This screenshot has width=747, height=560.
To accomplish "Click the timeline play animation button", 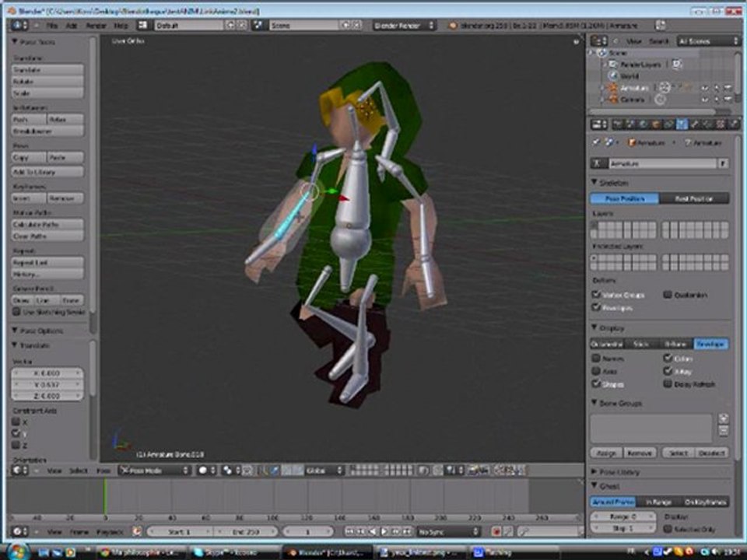I will (384, 531).
